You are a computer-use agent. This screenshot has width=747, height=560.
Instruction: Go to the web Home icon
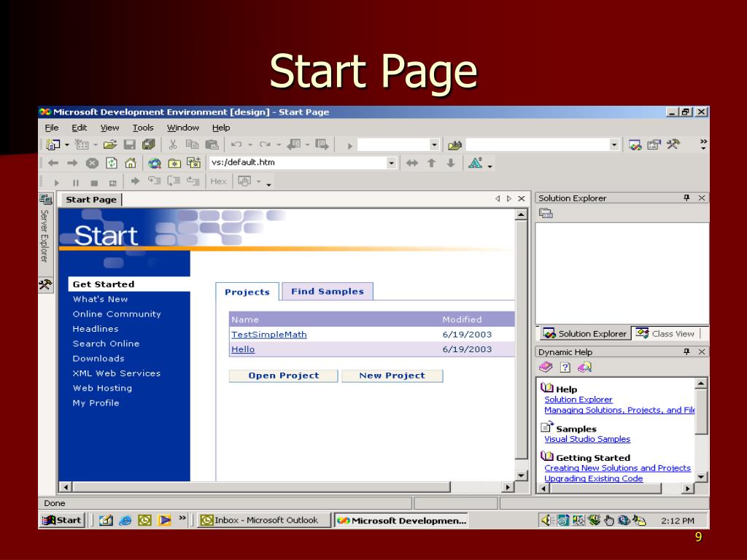coord(131,163)
